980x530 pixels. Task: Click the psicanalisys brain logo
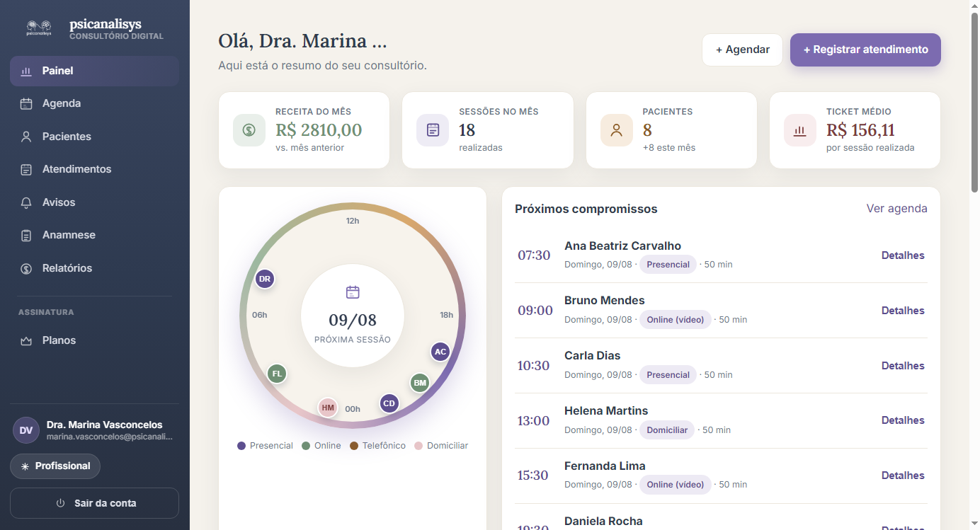click(x=38, y=27)
